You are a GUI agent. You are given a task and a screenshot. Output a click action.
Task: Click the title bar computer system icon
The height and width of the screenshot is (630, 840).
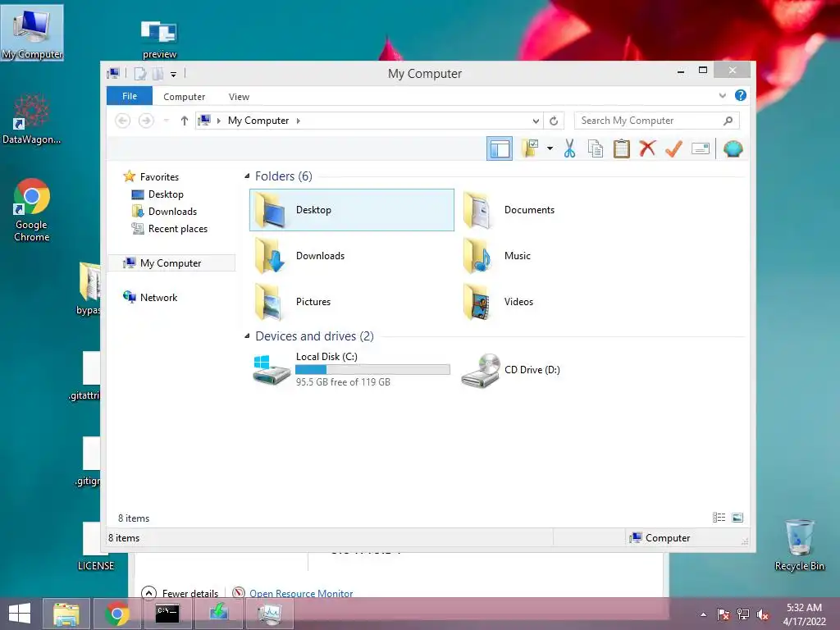(x=113, y=73)
